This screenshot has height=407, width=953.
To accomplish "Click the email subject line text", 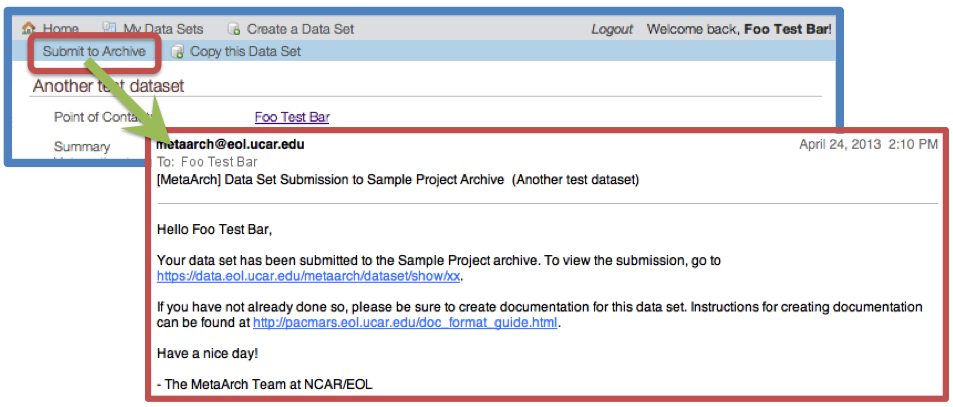I will coord(397,180).
